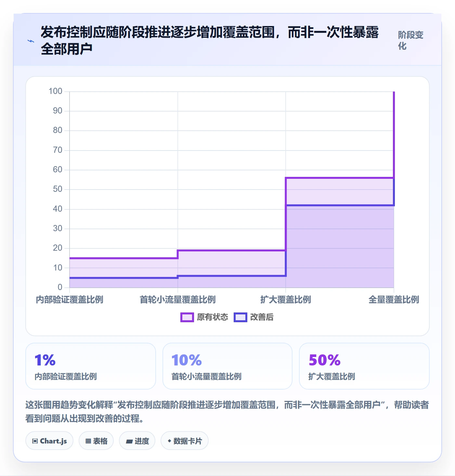Click the Chart.js tag icon
Image resolution: width=455 pixels, height=476 pixels.
tap(35, 441)
